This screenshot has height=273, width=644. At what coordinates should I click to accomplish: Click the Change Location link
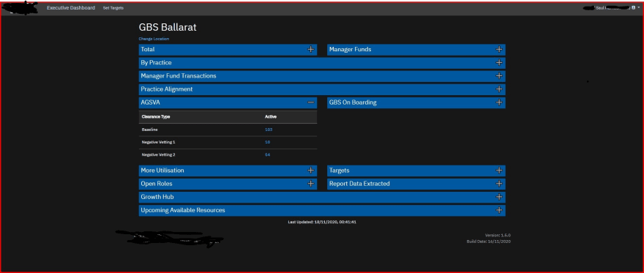[x=154, y=39]
